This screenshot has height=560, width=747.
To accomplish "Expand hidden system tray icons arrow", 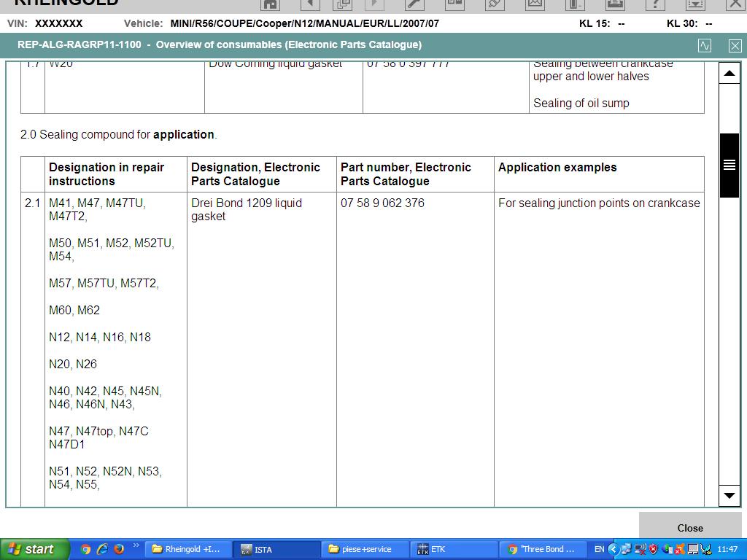I will tap(613, 549).
